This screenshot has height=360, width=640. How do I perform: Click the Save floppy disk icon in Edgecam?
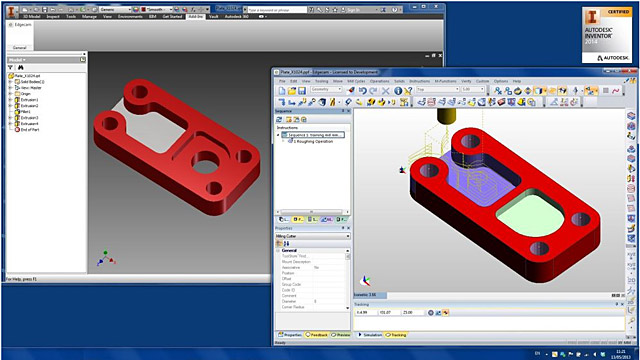pyautogui.click(x=302, y=91)
